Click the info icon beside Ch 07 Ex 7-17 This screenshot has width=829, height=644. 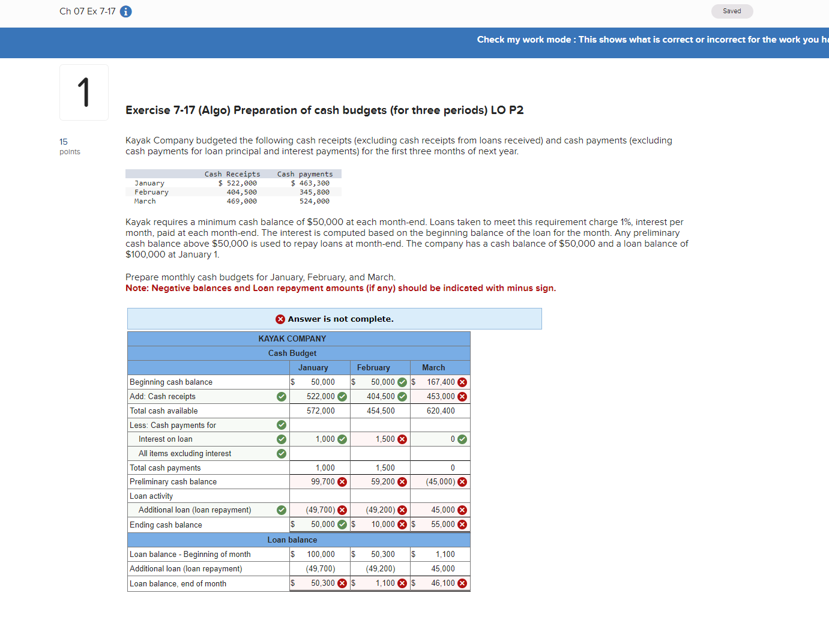click(126, 11)
